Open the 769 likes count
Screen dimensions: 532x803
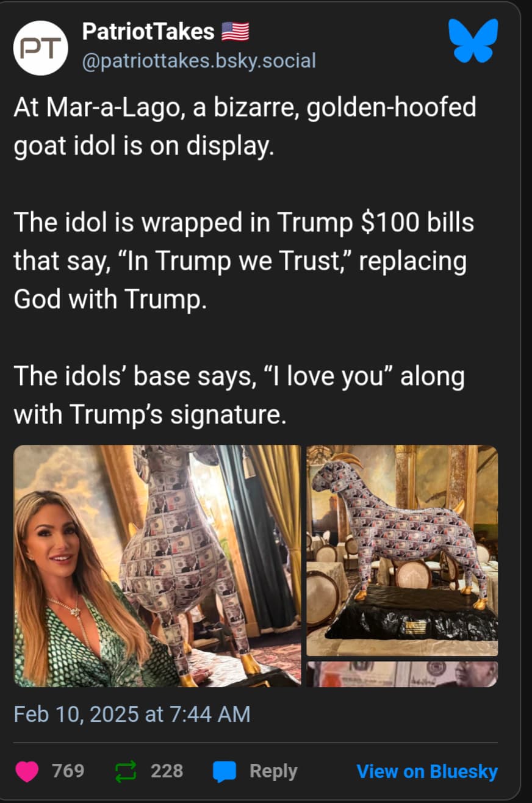pos(68,771)
